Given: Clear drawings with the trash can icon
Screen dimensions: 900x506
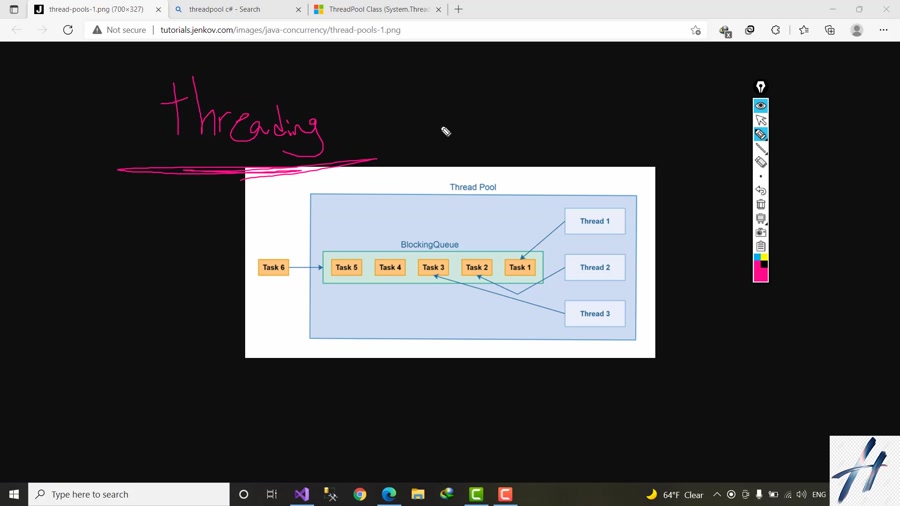Looking at the screenshot, I should [x=761, y=204].
